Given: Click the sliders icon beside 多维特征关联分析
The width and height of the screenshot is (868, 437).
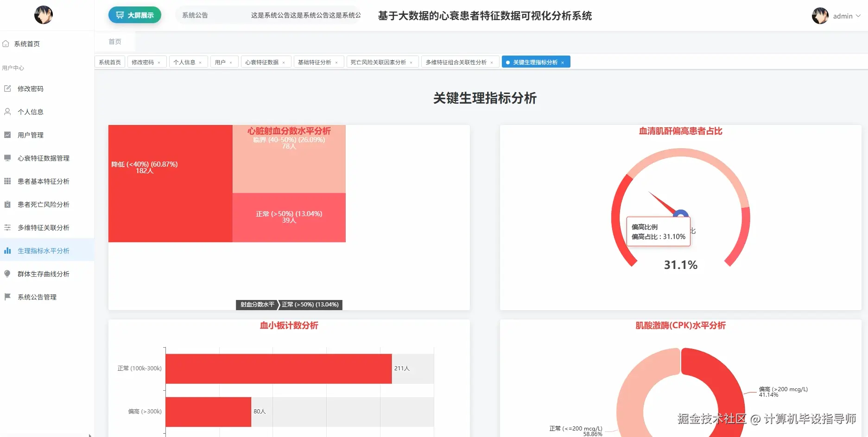Looking at the screenshot, I should tap(7, 227).
